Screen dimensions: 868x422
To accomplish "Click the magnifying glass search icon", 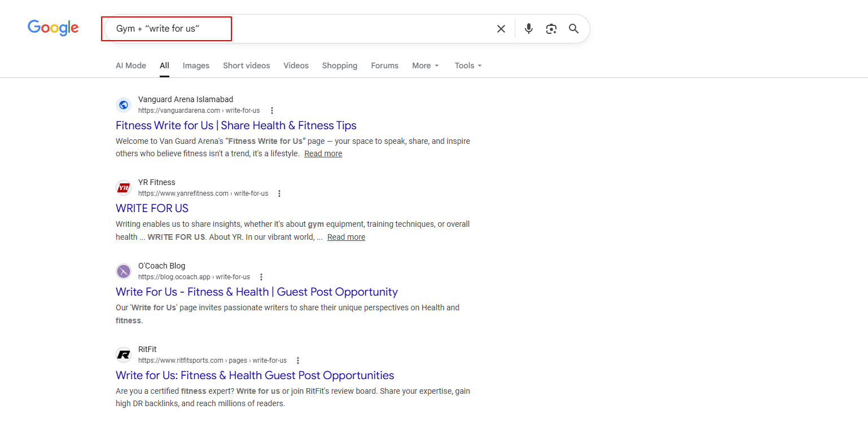I will coord(573,28).
